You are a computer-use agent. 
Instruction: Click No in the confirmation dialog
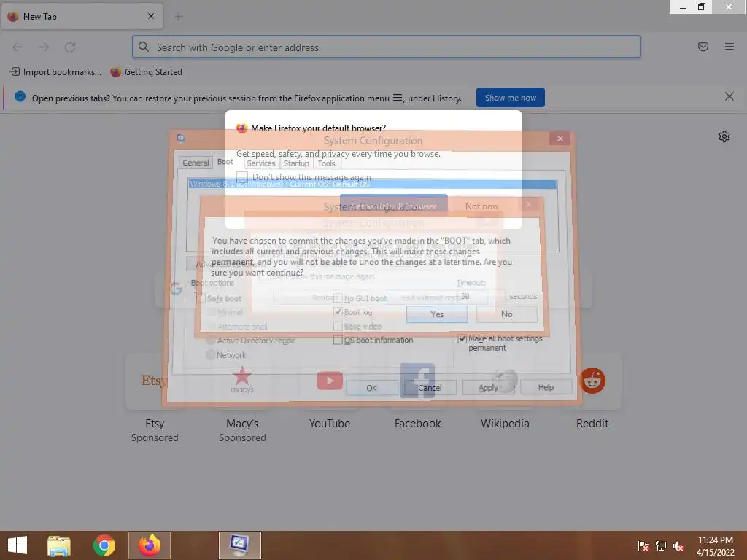[x=507, y=314]
